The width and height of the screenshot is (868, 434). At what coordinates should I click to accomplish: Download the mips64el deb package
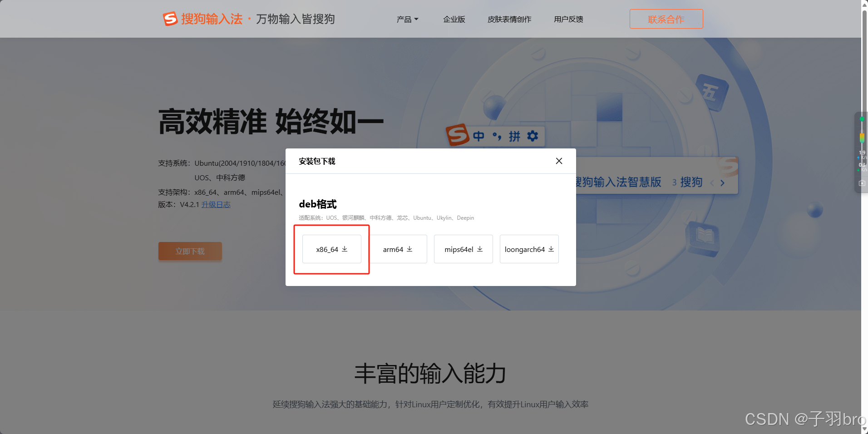pos(464,249)
